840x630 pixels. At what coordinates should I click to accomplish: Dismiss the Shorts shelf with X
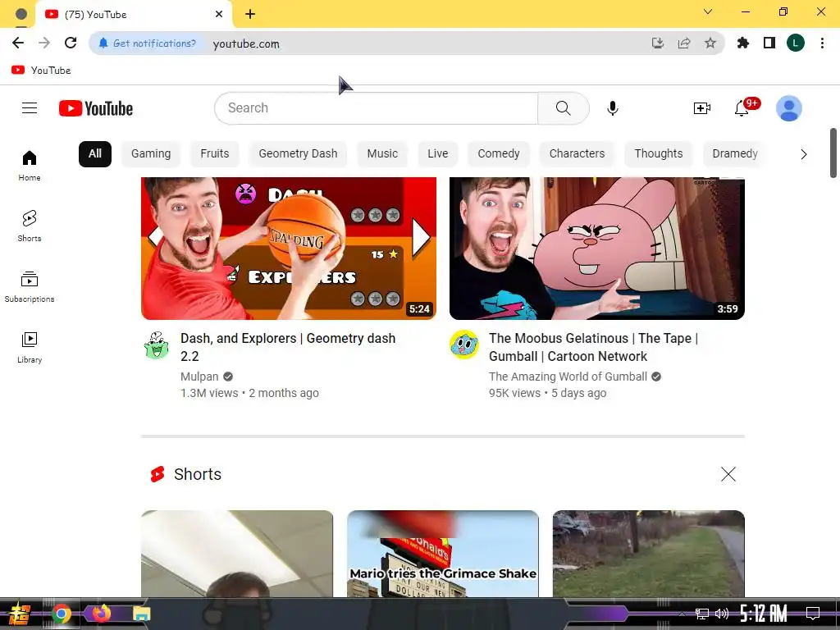(728, 474)
